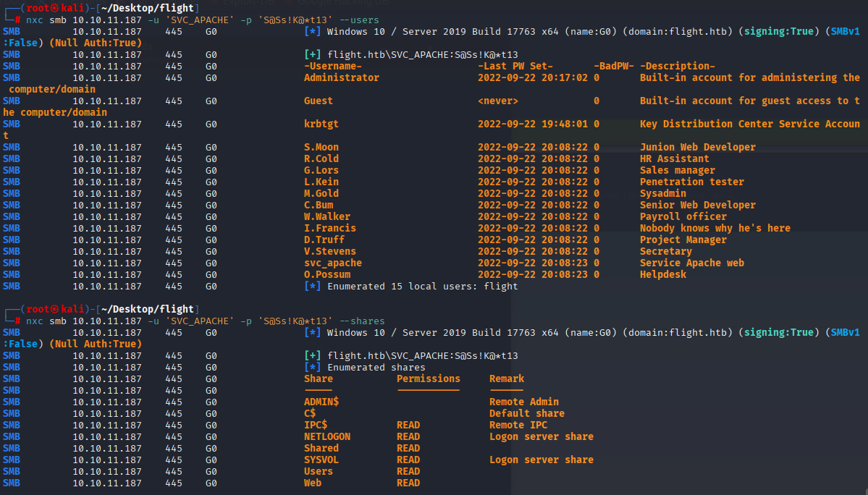Click the 'Key Distribution Center Service Account' description

tap(749, 124)
